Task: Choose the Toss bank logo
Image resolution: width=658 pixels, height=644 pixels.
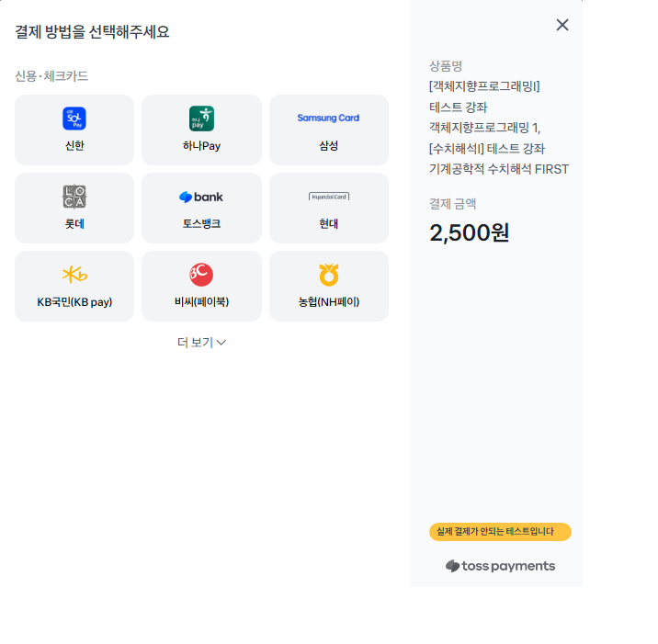Action: pyautogui.click(x=201, y=197)
